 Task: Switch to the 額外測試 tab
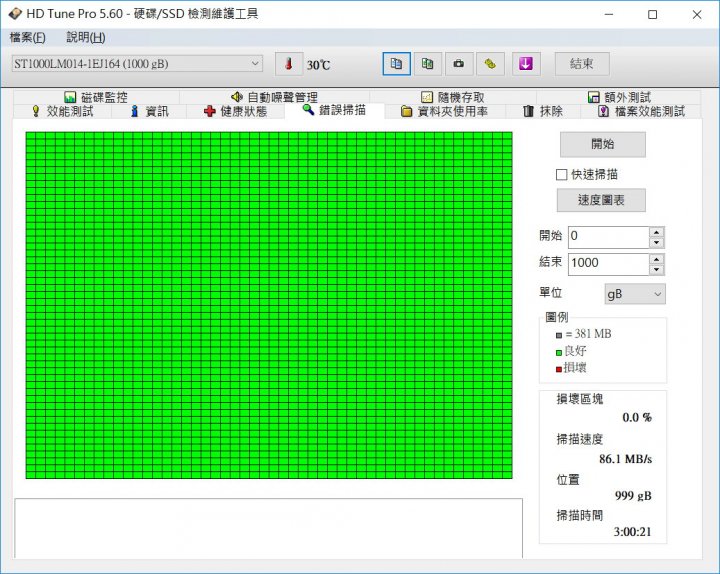[619, 97]
